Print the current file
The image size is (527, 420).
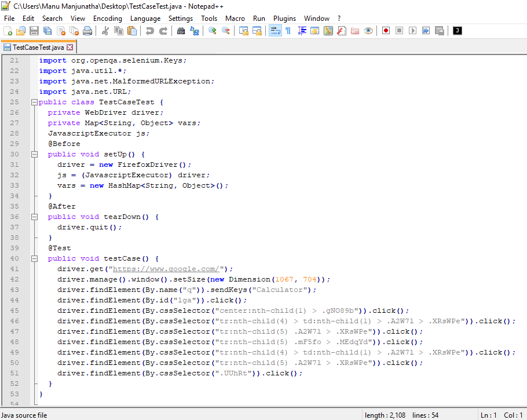88,30
